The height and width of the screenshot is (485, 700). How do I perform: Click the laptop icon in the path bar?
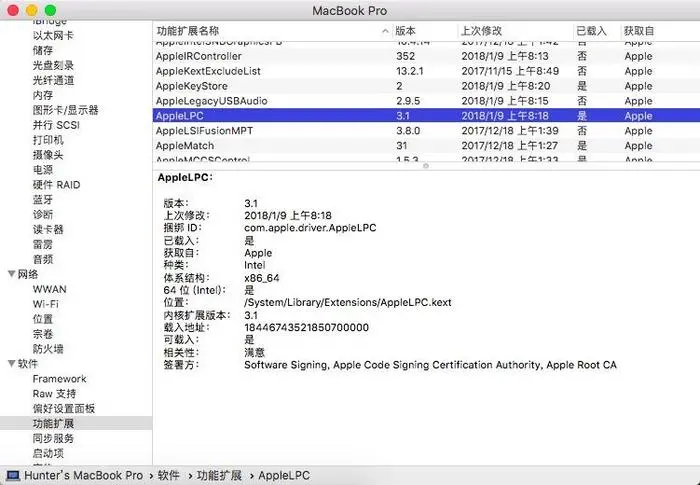tap(13, 475)
